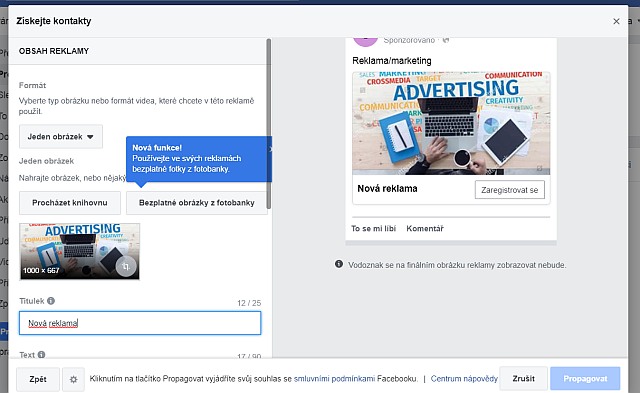This screenshot has width=640, height=393.
Task: Click Reklama/marketing text in preview
Action: click(392, 61)
